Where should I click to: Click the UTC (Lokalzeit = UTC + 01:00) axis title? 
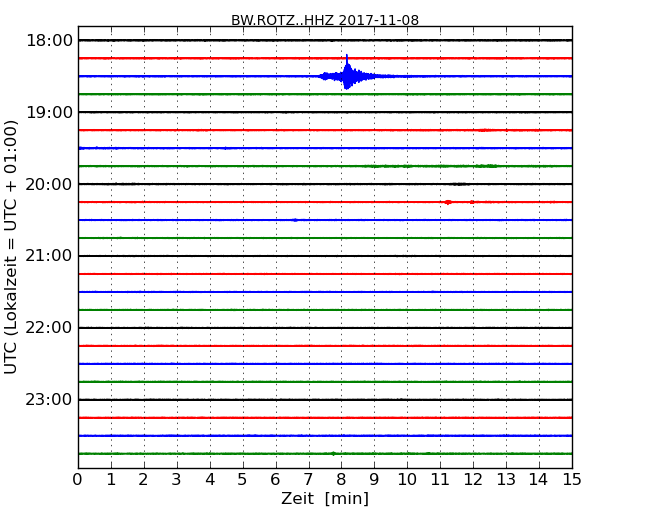tap(10, 247)
